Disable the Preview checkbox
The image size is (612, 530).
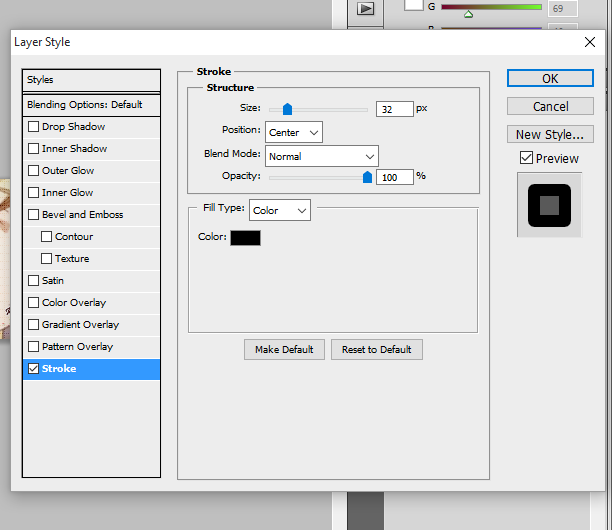pos(526,158)
